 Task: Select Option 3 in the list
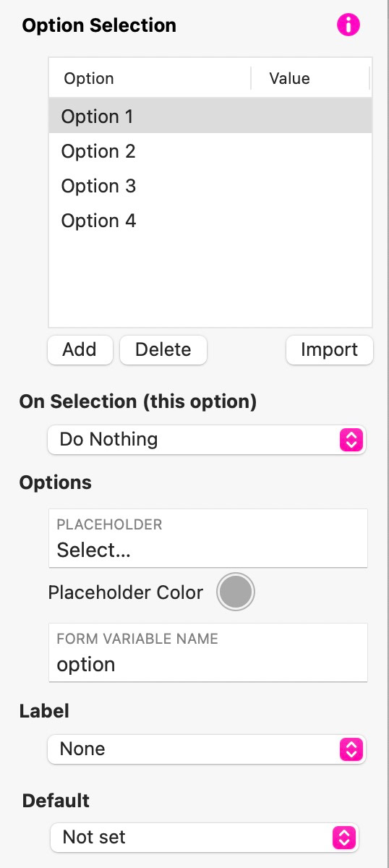tap(210, 186)
